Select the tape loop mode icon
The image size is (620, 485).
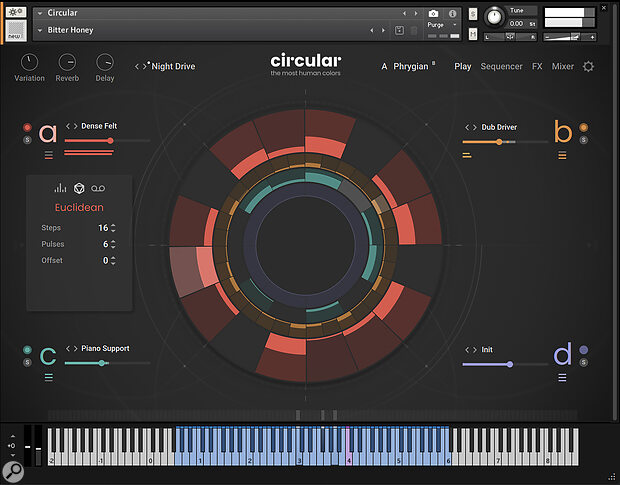tap(98, 188)
